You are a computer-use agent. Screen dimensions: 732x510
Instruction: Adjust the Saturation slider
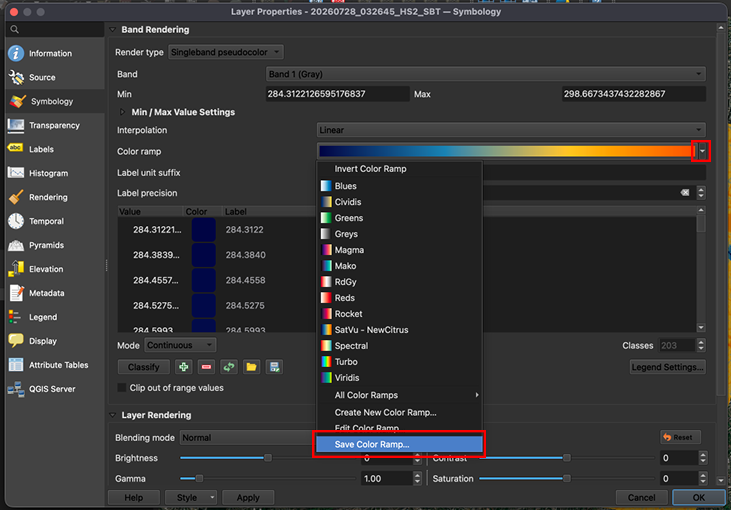[x=566, y=478]
